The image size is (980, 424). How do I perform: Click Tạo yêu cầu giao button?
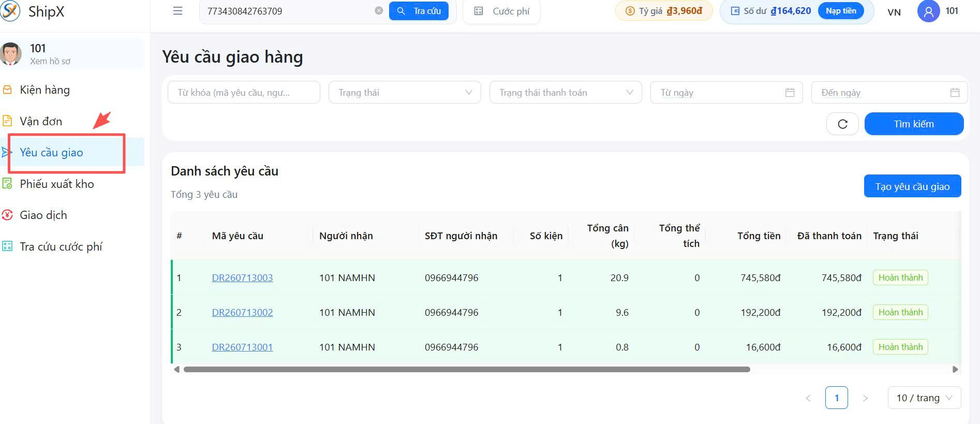[912, 186]
